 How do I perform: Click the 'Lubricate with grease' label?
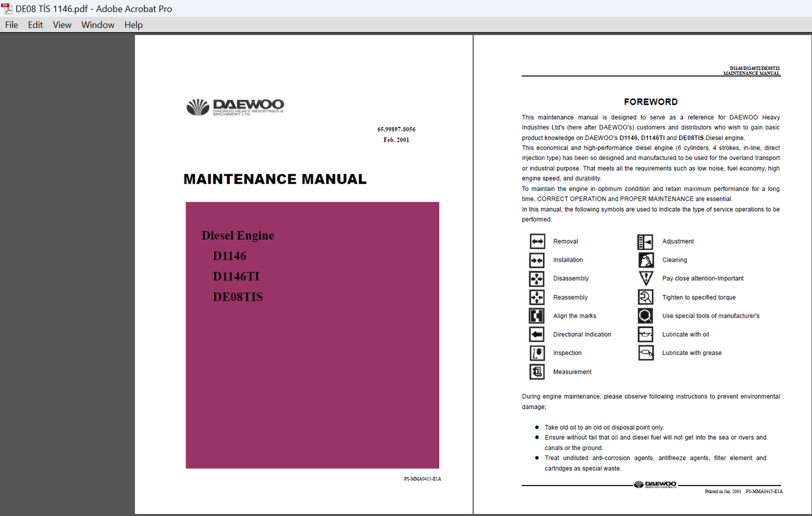point(692,353)
